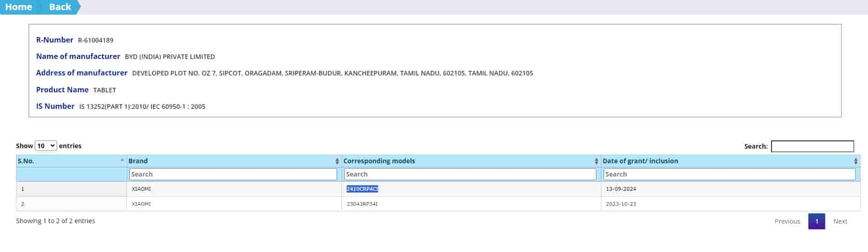This screenshot has height=252, width=868.
Task: Click Date of grant search filter
Action: coord(729,174)
